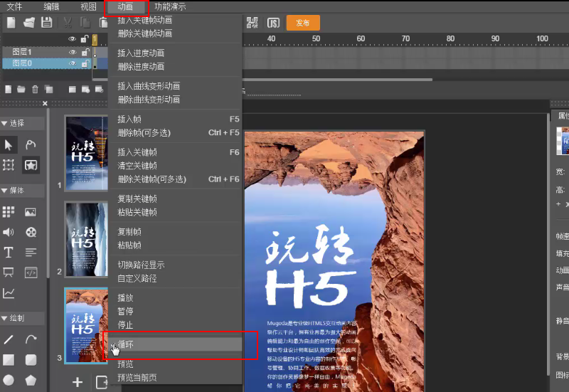Insert audio with the speaker icon
Viewport: 569px width, 392px height.
(x=9, y=232)
